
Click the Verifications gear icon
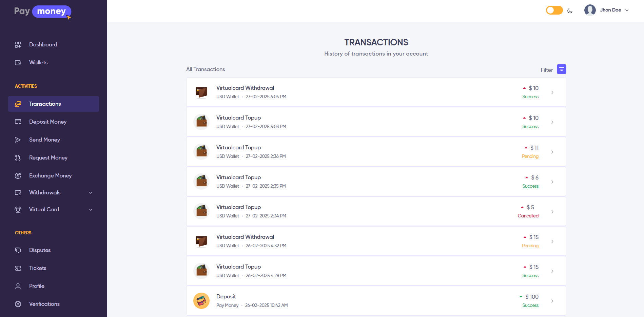point(18,304)
